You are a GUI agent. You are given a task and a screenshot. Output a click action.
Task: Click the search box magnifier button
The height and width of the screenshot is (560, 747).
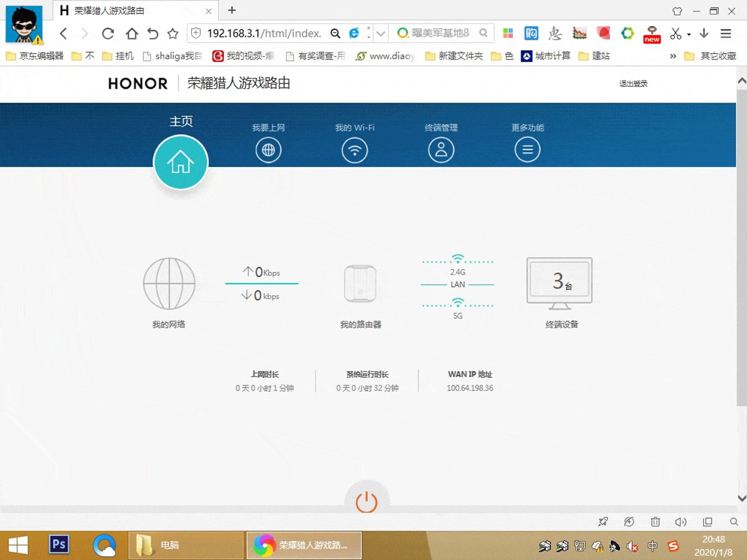[483, 33]
